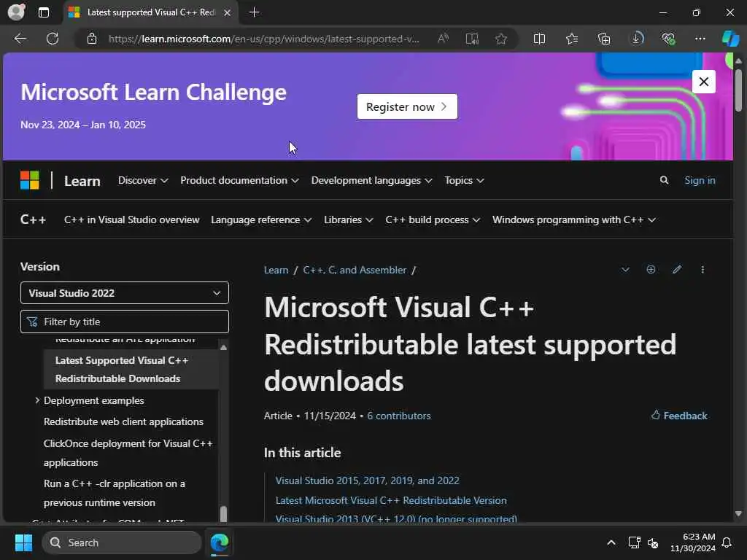Open a new browser tab
The height and width of the screenshot is (560, 747).
[255, 12]
